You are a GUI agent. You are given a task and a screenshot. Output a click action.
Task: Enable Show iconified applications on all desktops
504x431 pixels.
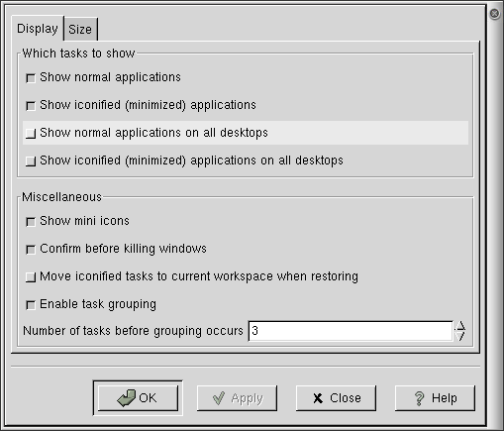(31, 162)
